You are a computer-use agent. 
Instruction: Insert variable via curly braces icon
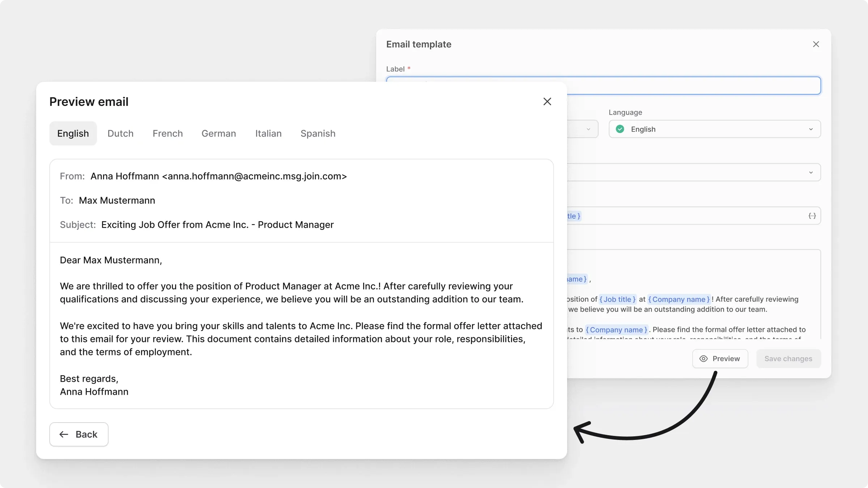coord(812,216)
